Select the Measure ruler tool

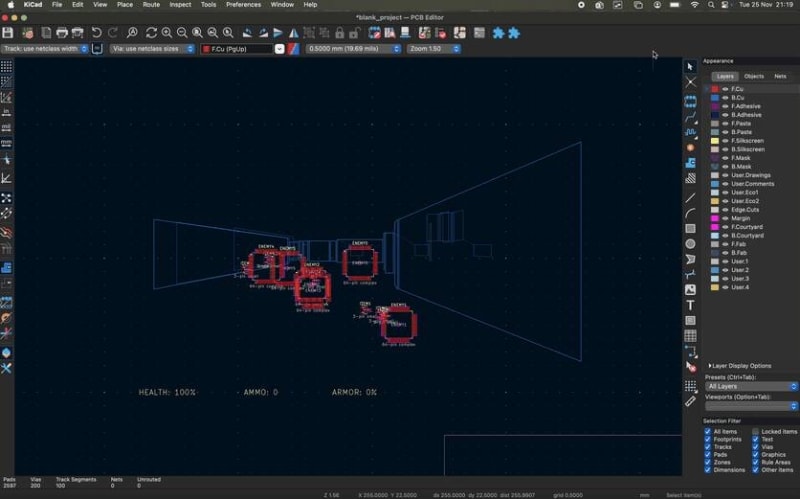pyautogui.click(x=690, y=401)
